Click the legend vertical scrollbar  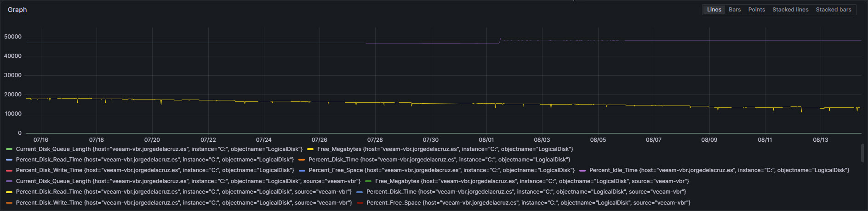point(862,153)
